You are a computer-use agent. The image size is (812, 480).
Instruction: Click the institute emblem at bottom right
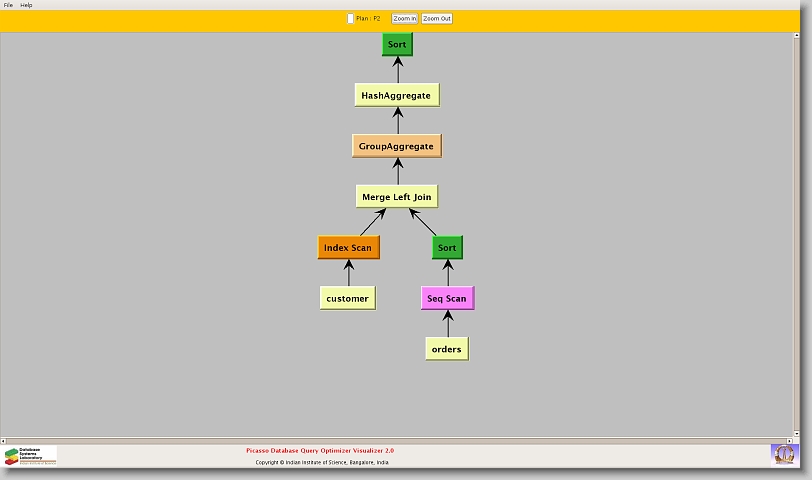pos(784,454)
